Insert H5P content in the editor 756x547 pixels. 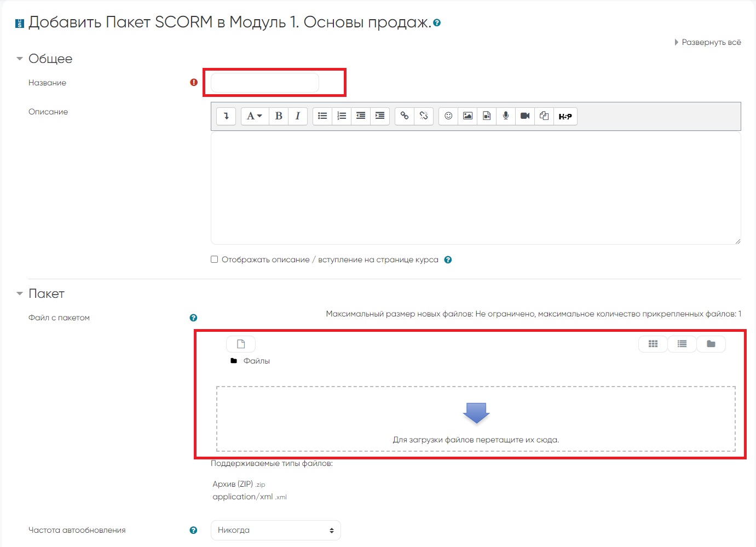click(x=565, y=116)
